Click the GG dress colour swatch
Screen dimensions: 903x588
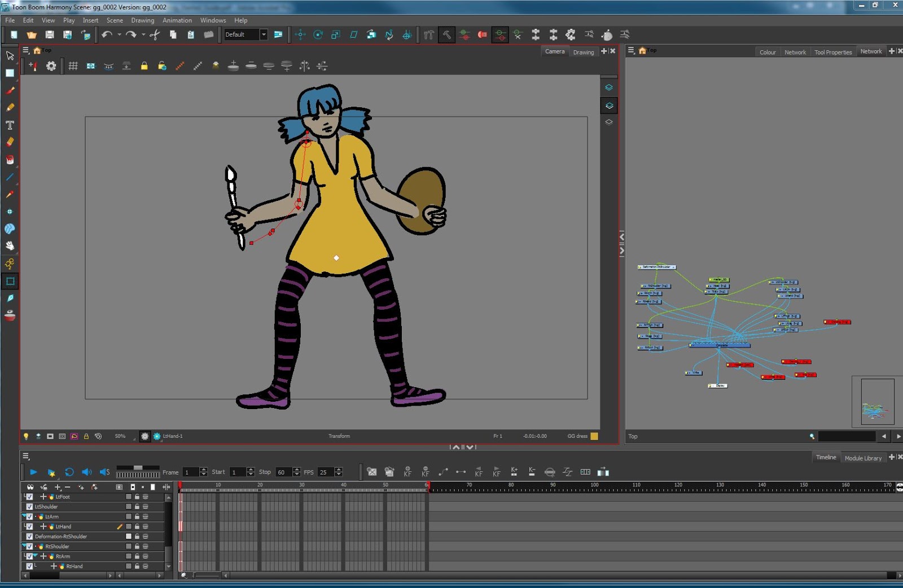[x=594, y=436]
